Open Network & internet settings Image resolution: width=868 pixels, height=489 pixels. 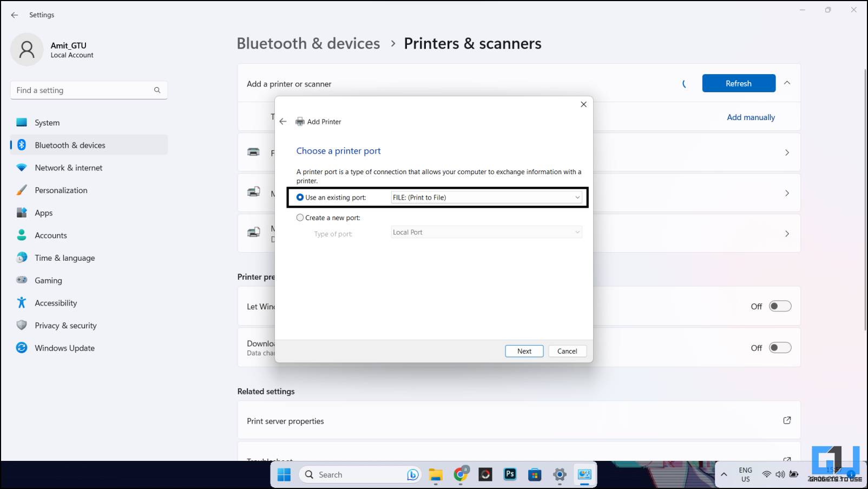(x=89, y=168)
